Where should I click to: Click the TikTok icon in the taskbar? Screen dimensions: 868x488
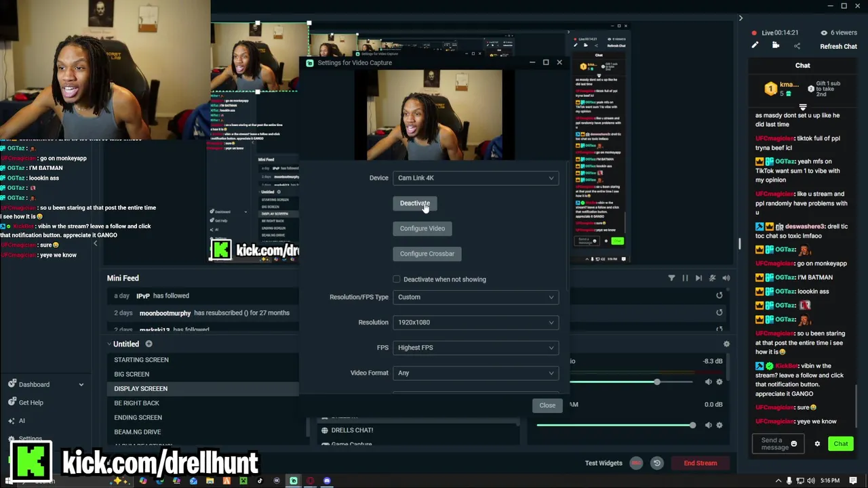260,481
